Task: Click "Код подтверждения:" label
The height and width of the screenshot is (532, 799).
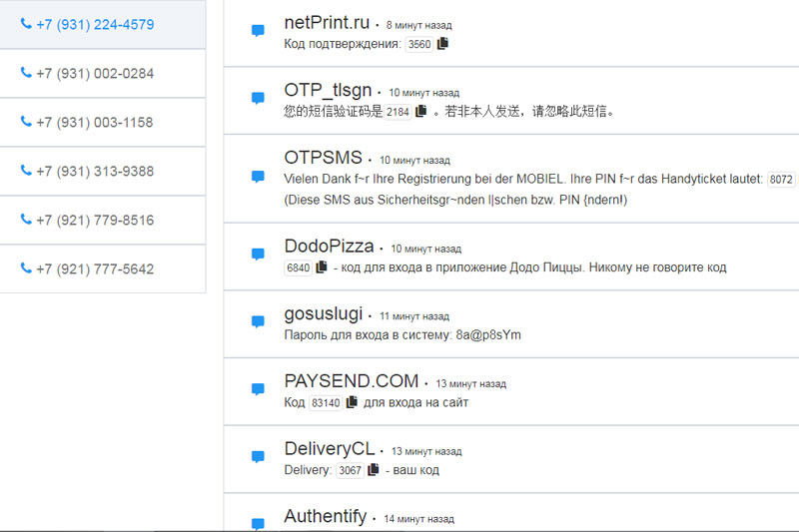Action: (x=343, y=44)
